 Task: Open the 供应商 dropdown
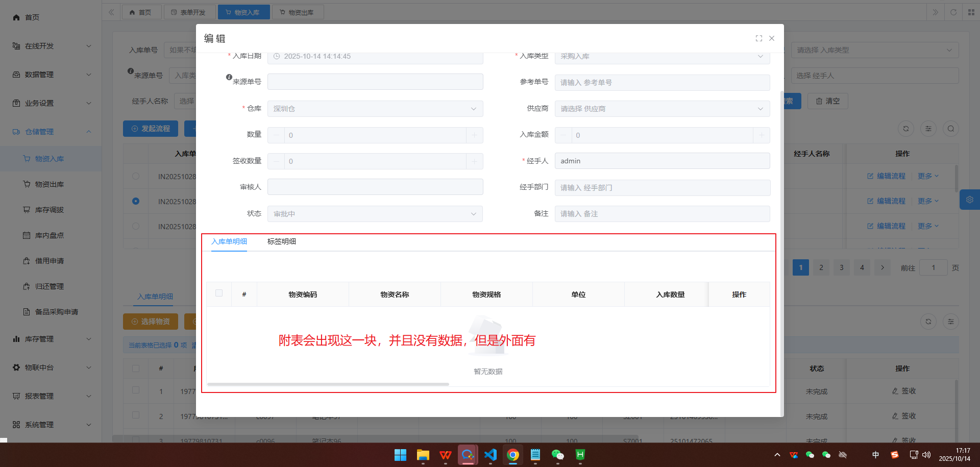click(x=661, y=109)
